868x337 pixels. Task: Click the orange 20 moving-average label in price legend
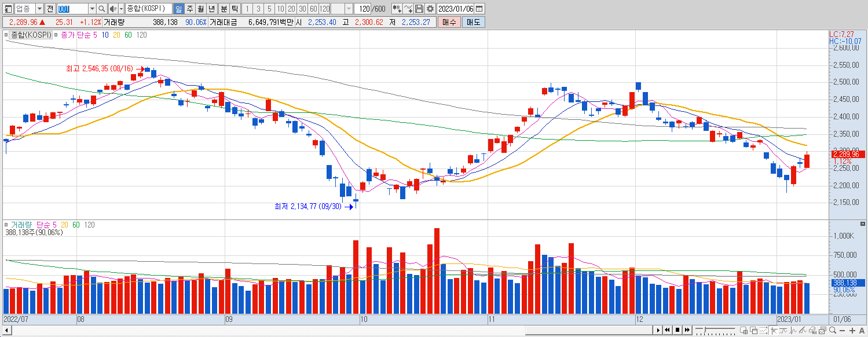pos(116,35)
